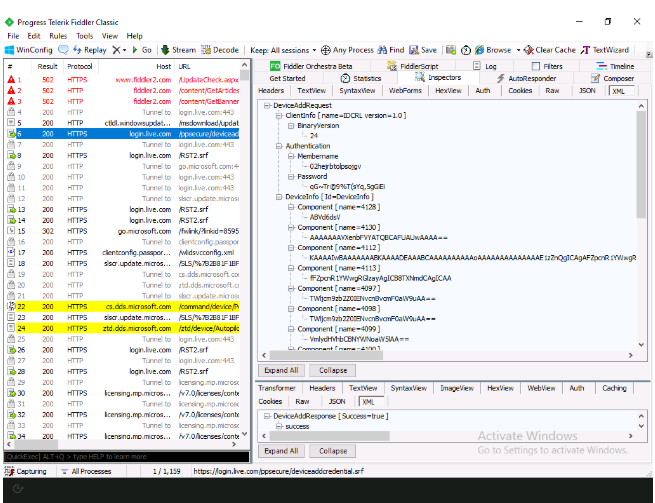Click the screenshot camera toolbar icon
655x503 pixels.
(451, 50)
